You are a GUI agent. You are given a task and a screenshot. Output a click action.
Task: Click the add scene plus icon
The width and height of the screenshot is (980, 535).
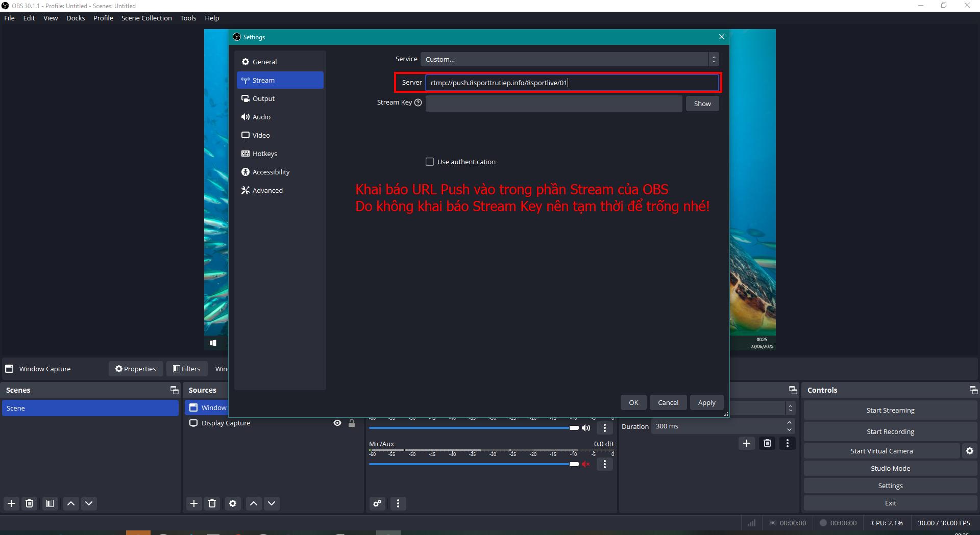tap(11, 503)
